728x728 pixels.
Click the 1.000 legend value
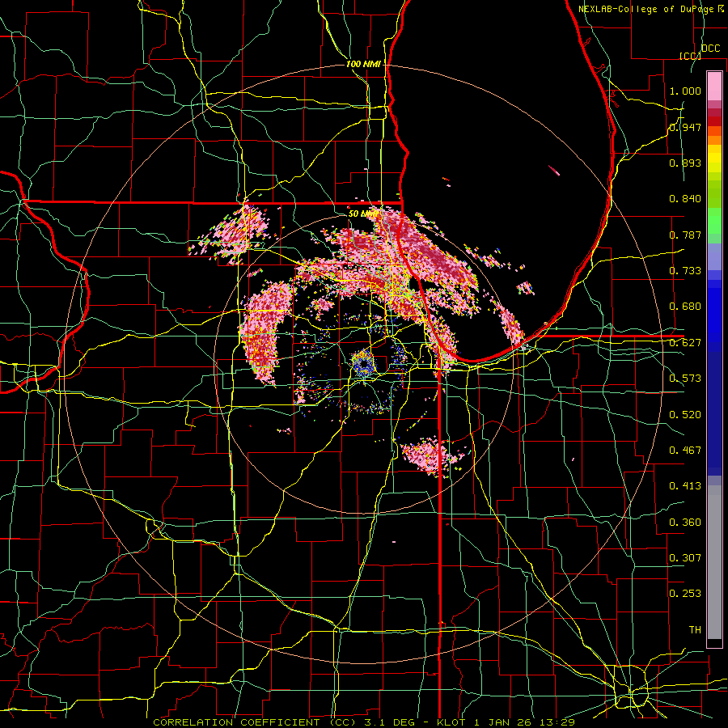(685, 91)
